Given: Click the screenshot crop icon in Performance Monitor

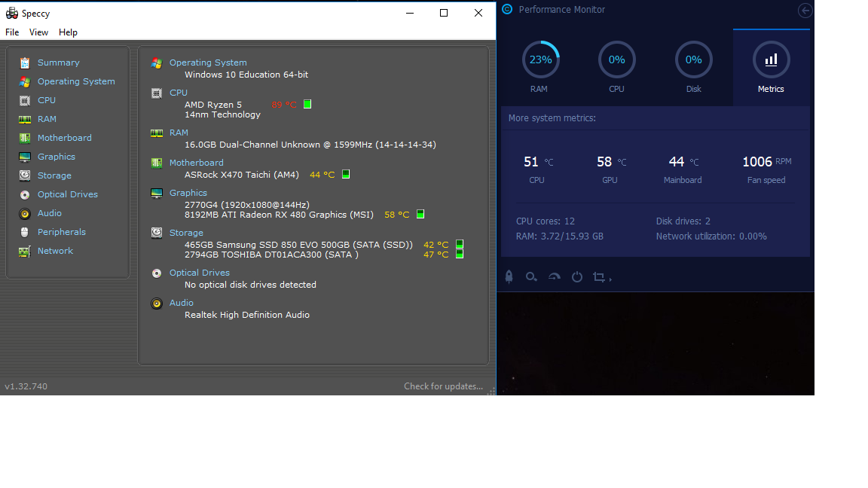Looking at the screenshot, I should [599, 276].
